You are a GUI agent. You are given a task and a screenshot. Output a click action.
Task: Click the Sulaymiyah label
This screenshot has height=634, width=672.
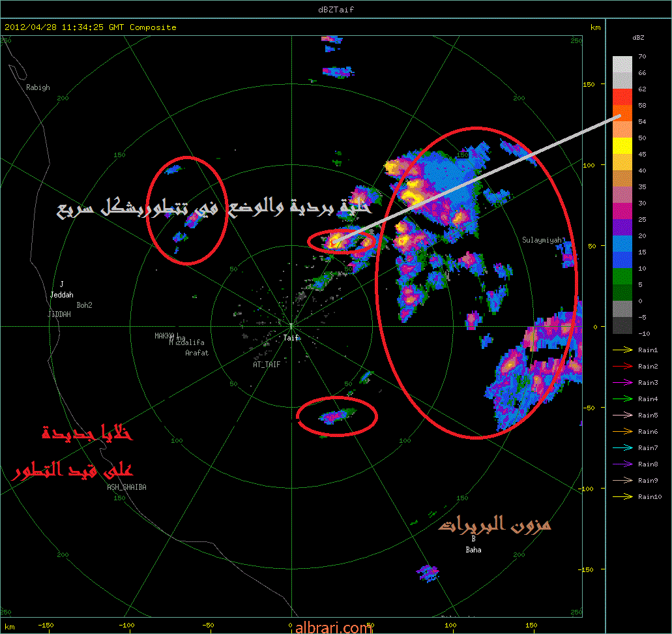542,240
